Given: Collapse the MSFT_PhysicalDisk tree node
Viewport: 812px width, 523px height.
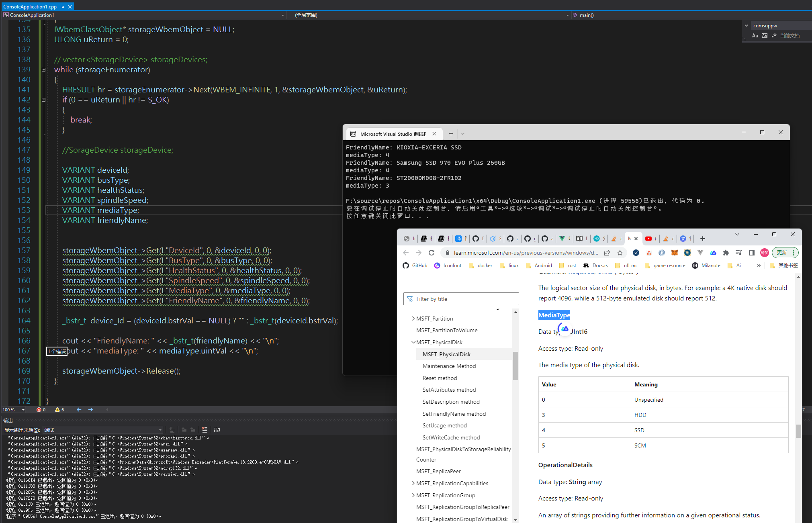Looking at the screenshot, I should (413, 342).
